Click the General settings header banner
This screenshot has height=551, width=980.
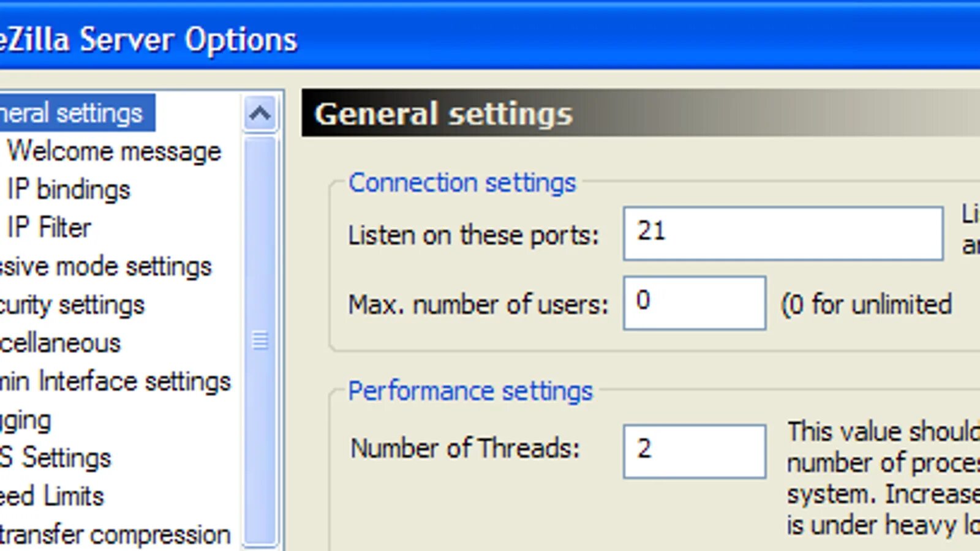click(x=641, y=113)
